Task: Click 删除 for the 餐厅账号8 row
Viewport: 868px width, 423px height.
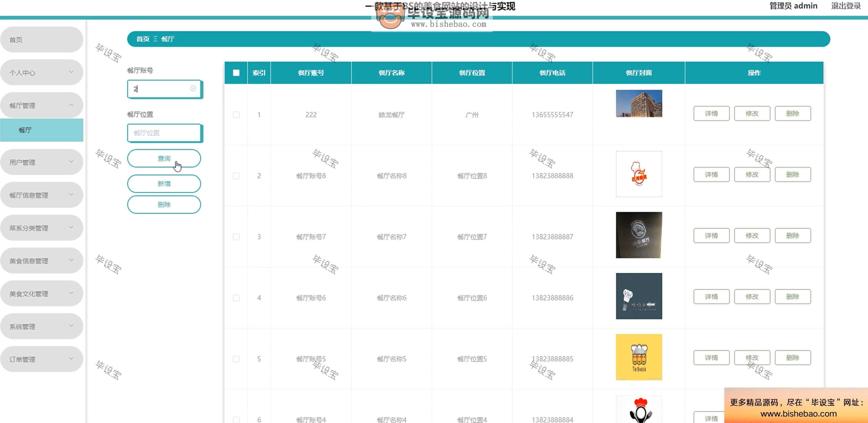Action: [x=792, y=175]
